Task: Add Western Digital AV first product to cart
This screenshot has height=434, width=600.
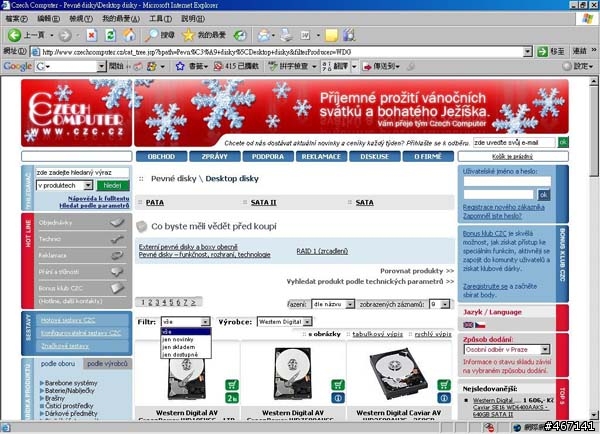Action: [232, 385]
